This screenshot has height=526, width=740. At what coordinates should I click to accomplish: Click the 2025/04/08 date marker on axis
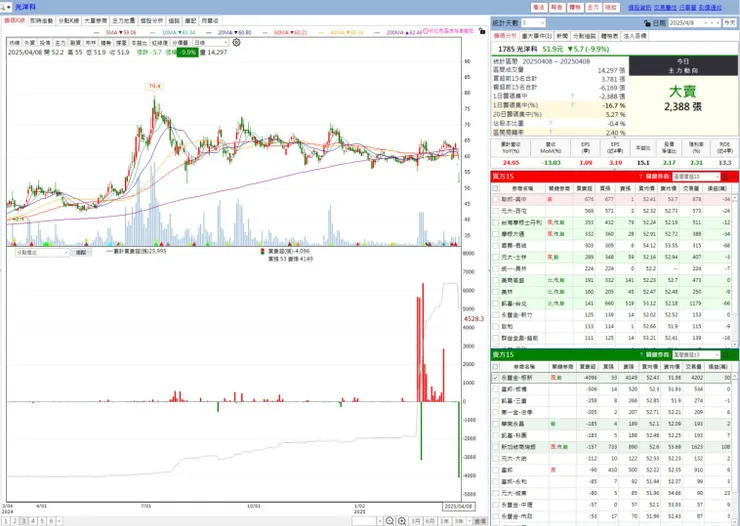tap(458, 506)
